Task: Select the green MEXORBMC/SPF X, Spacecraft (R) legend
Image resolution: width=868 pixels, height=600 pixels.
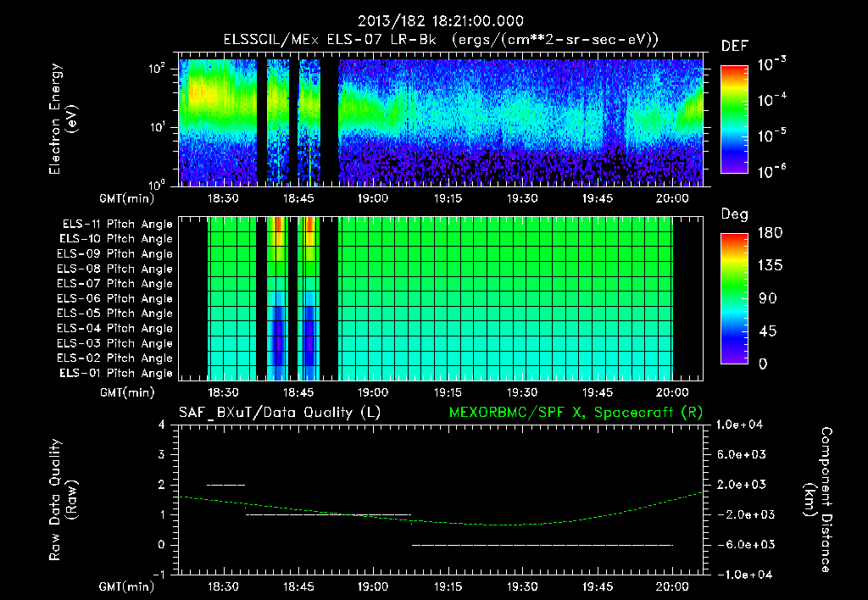Action: pyautogui.click(x=576, y=413)
